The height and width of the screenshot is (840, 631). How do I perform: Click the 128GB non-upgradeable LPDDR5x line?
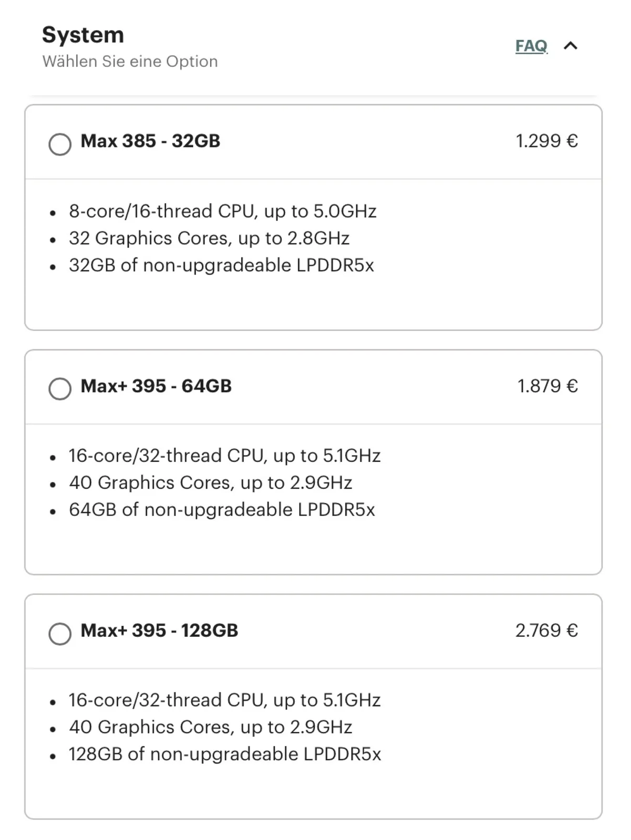pyautogui.click(x=224, y=754)
